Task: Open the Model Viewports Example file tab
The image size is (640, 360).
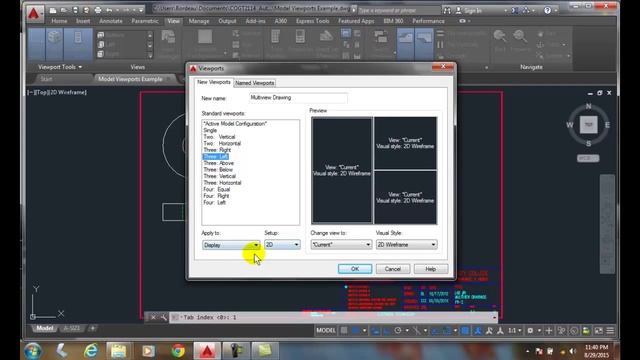Action: coord(130,79)
